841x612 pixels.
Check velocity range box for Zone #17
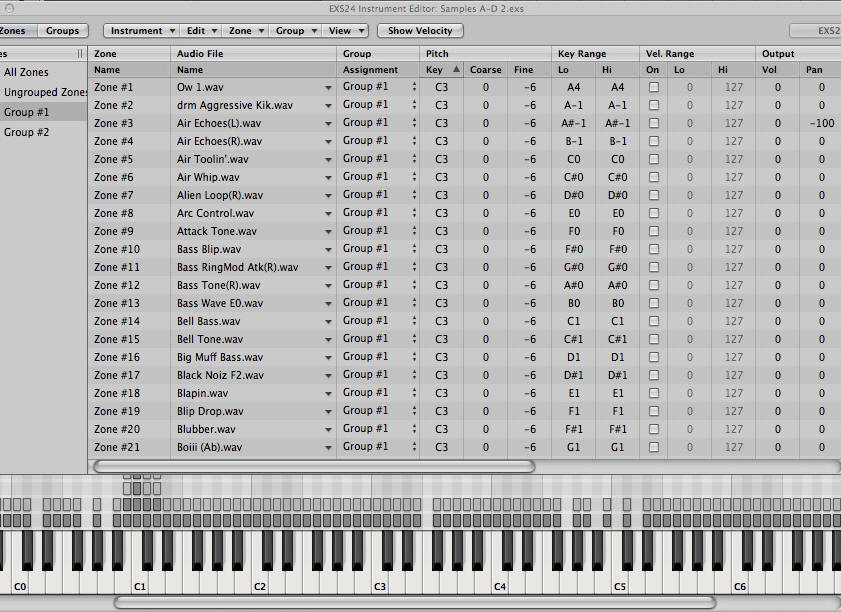coord(653,375)
